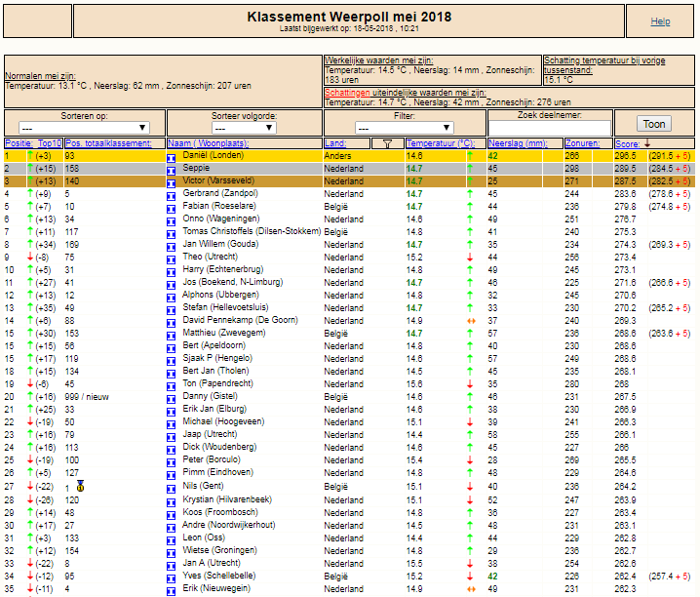700x597 pixels.
Task: Click the gold medal icon in Nils' row
Action: click(80, 486)
